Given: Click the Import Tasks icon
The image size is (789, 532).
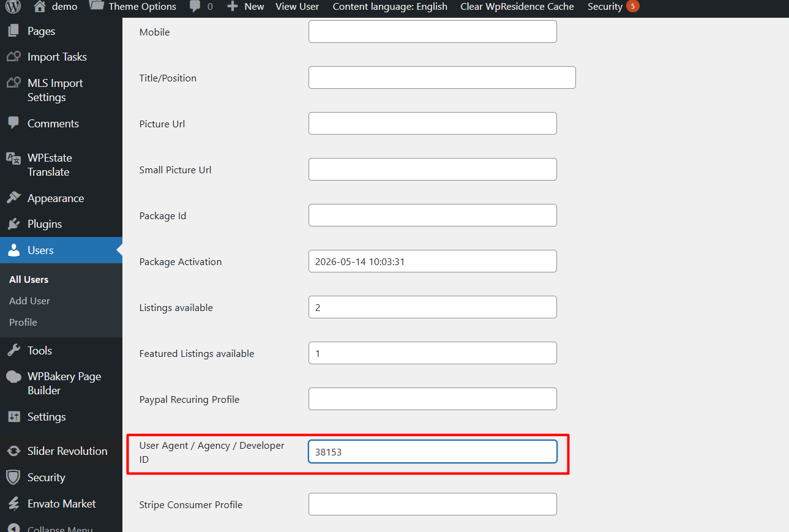Looking at the screenshot, I should (13, 57).
